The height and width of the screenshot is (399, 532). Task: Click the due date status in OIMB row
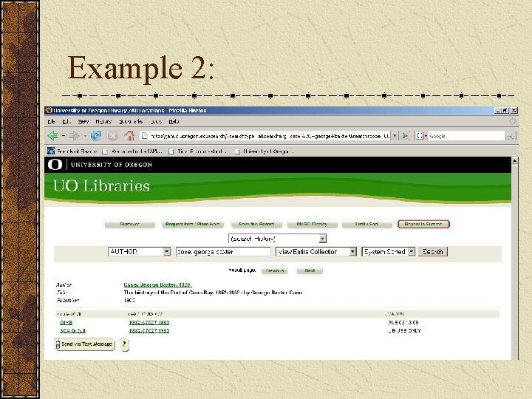point(403,323)
